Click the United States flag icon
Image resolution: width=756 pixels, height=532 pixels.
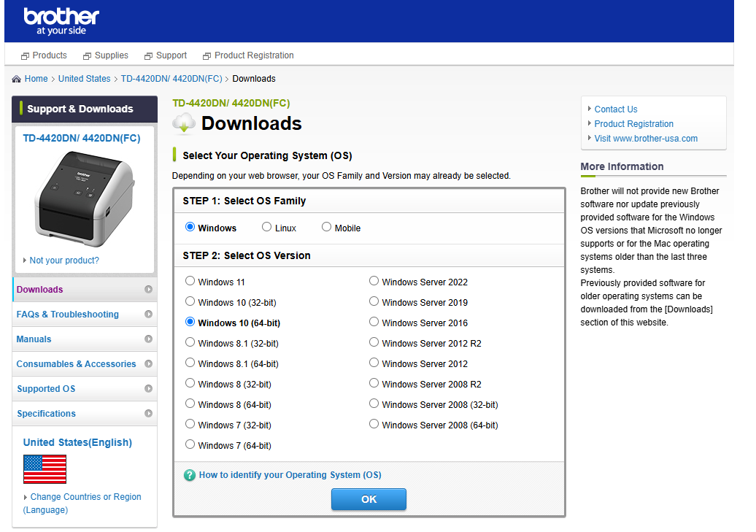(45, 469)
